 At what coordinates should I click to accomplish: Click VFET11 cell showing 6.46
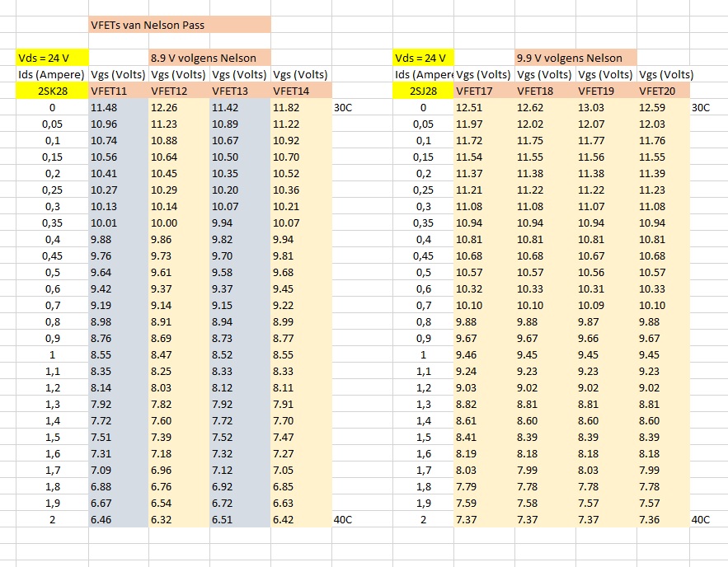[119, 520]
